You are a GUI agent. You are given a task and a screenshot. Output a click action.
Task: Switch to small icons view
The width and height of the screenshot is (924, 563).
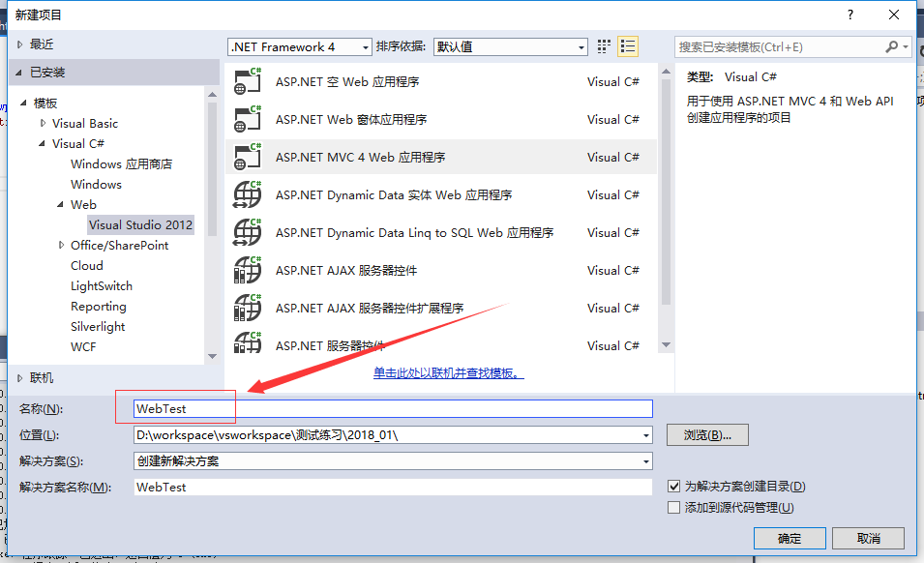604,46
